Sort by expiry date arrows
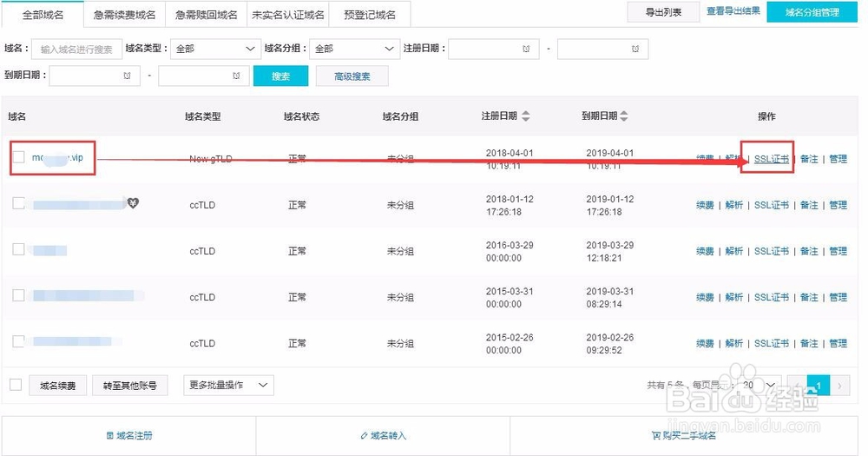This screenshot has width=868, height=456. pyautogui.click(x=624, y=116)
